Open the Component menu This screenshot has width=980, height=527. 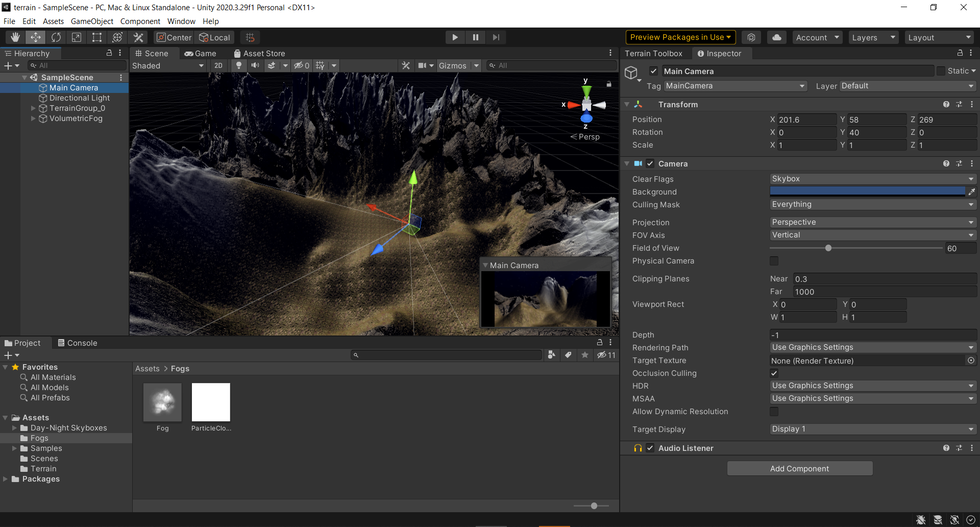click(140, 21)
